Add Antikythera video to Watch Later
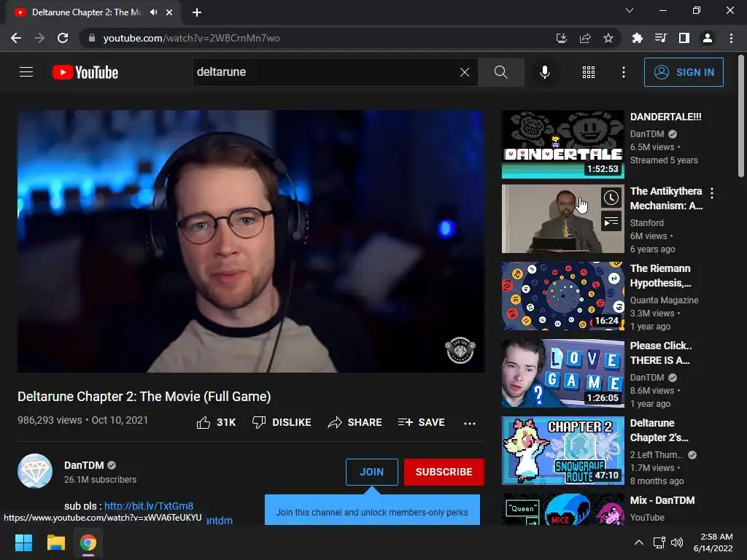The image size is (747, 560). coord(611,198)
